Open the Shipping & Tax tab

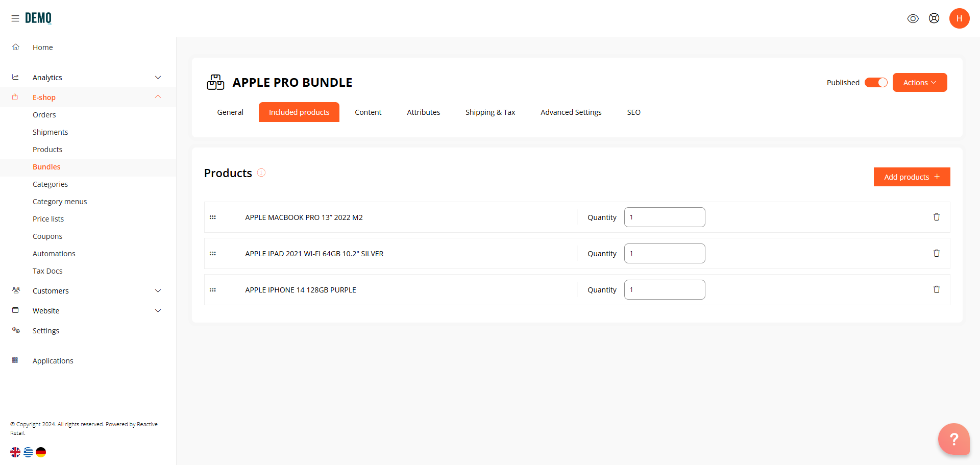[490, 112]
